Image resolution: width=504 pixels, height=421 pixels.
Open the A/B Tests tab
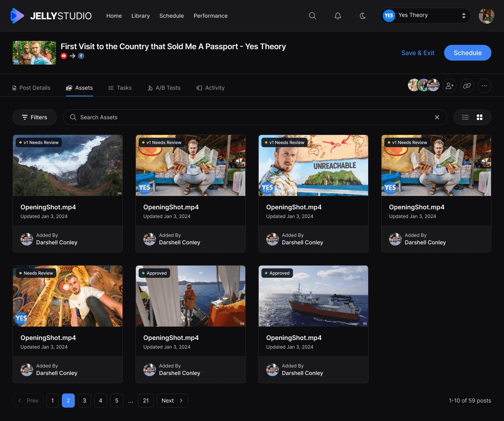(x=164, y=88)
